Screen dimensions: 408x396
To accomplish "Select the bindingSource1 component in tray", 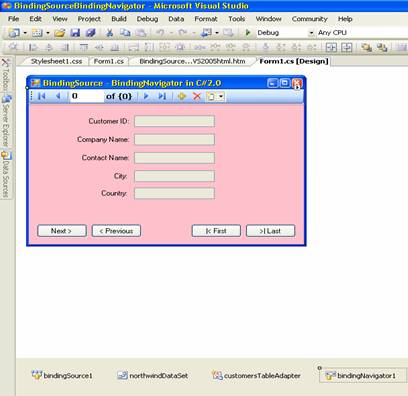I will pos(62,376).
